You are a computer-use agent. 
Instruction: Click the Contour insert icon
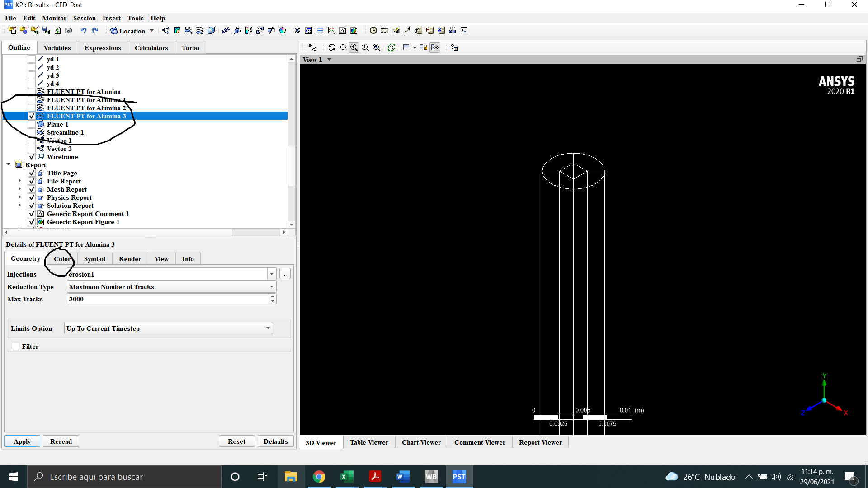177,31
